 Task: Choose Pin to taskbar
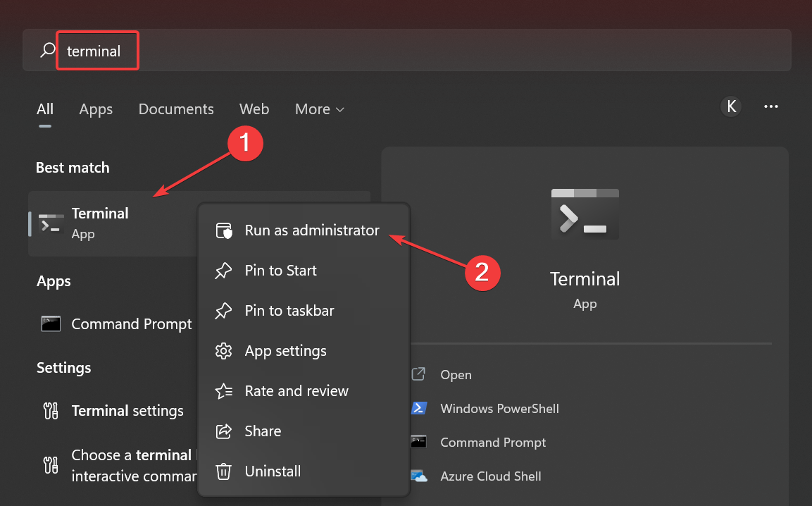click(304, 311)
